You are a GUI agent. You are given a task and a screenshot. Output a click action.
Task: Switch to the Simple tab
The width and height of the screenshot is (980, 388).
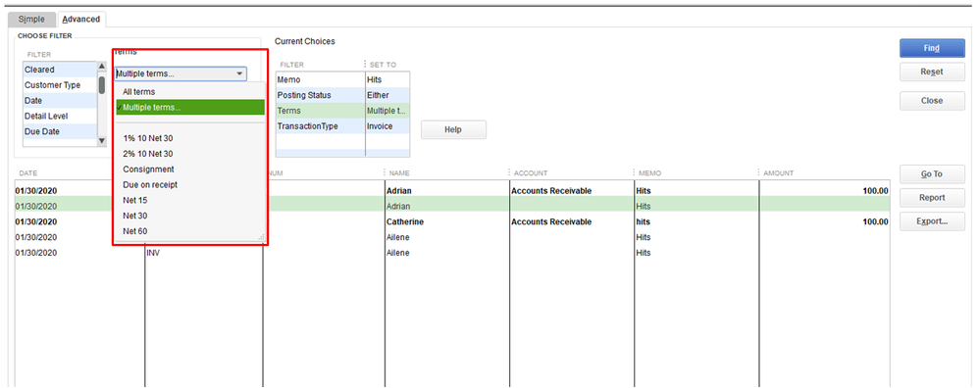(x=31, y=20)
